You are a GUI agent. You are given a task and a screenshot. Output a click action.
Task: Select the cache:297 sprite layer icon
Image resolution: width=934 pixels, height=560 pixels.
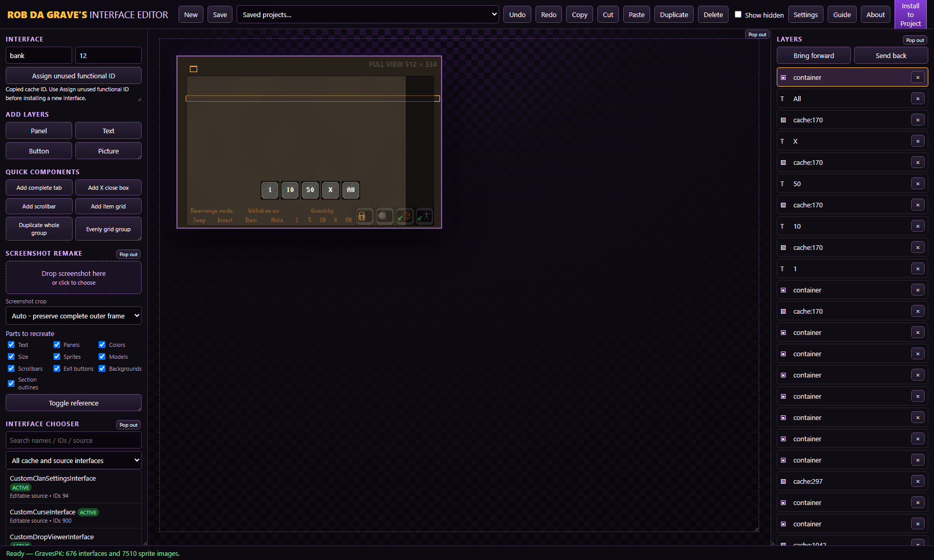tap(784, 481)
